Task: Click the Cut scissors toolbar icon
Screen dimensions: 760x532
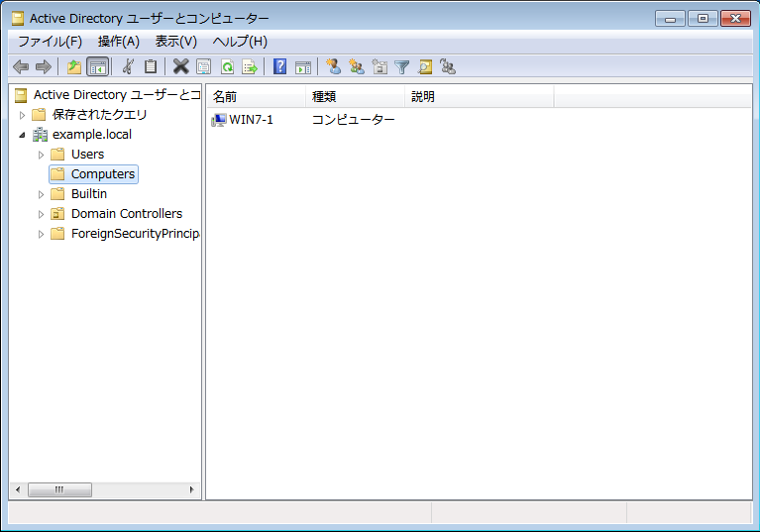Action: point(128,66)
